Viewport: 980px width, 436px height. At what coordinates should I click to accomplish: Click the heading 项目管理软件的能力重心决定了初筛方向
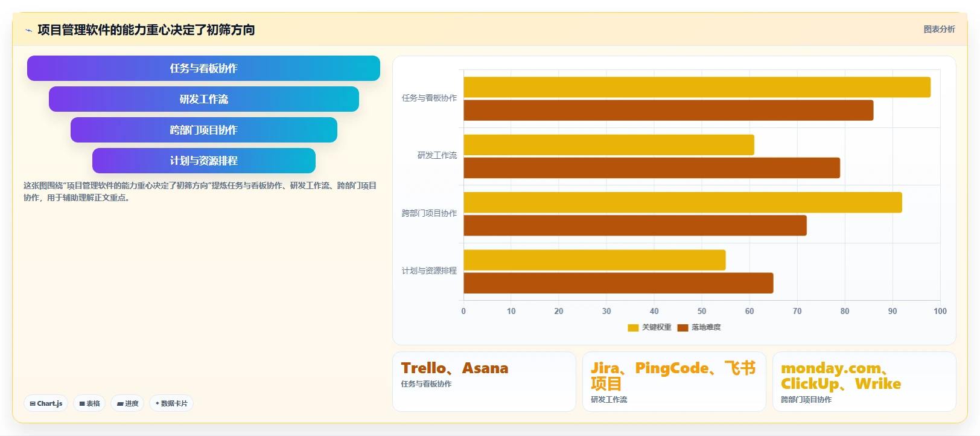pyautogui.click(x=146, y=30)
